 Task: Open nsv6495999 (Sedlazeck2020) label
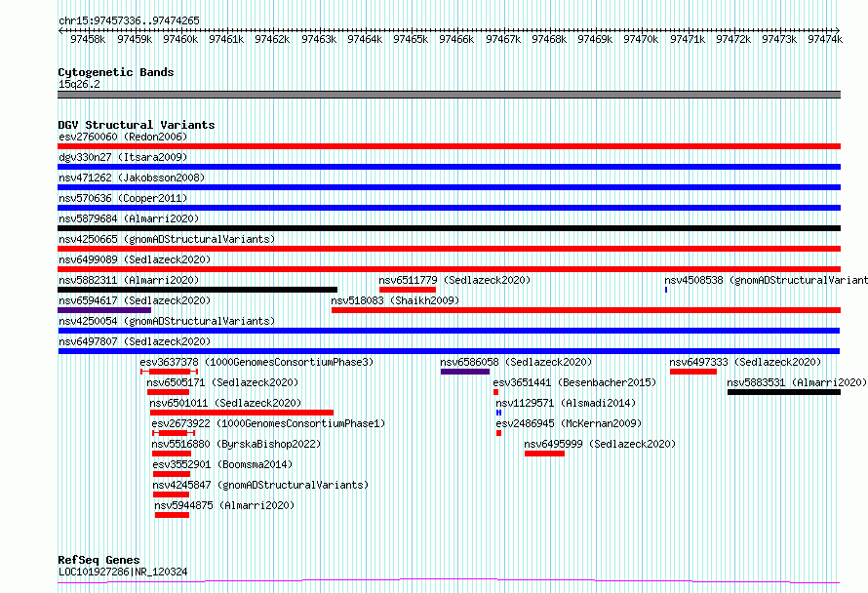pyautogui.click(x=600, y=444)
